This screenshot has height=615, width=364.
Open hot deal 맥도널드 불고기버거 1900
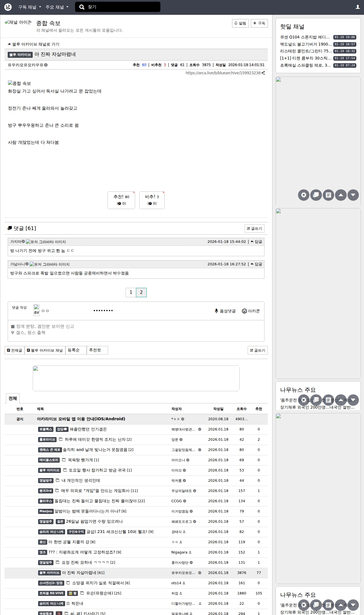click(306, 44)
